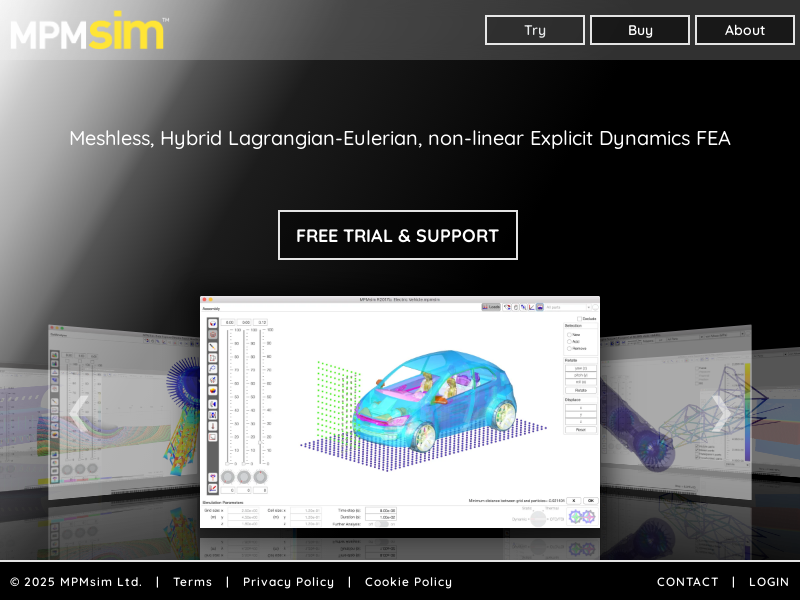Image resolution: width=800 pixels, height=600 pixels.
Task: Open the Try menu item
Action: point(535,30)
